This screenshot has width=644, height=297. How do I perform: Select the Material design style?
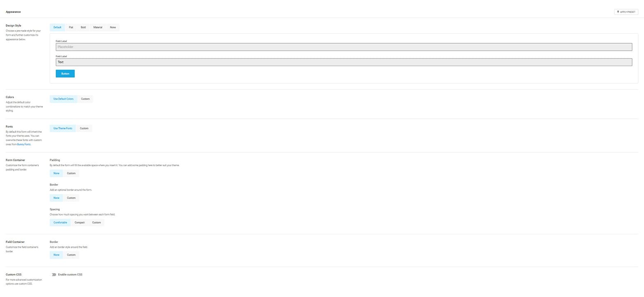tap(97, 27)
